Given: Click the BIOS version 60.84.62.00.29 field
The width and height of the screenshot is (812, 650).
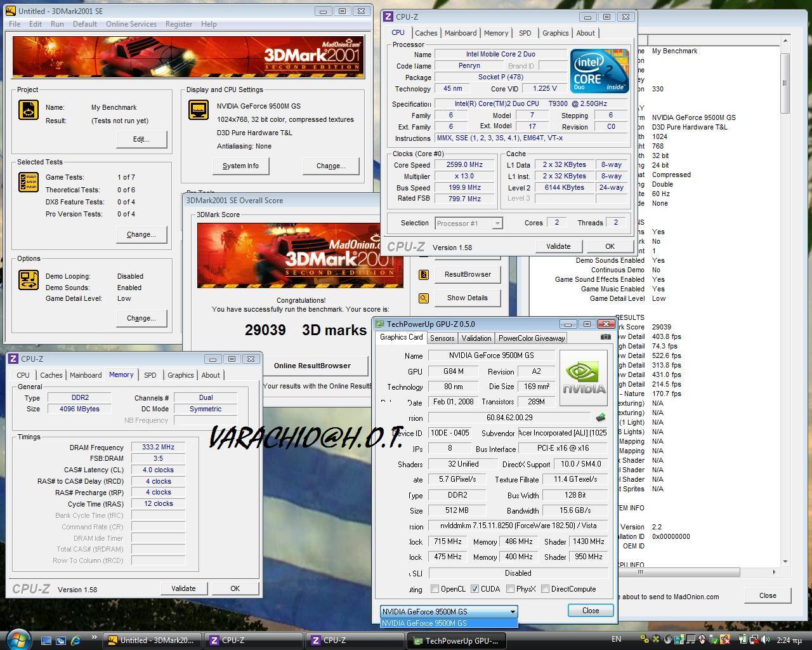Looking at the screenshot, I should 509,418.
